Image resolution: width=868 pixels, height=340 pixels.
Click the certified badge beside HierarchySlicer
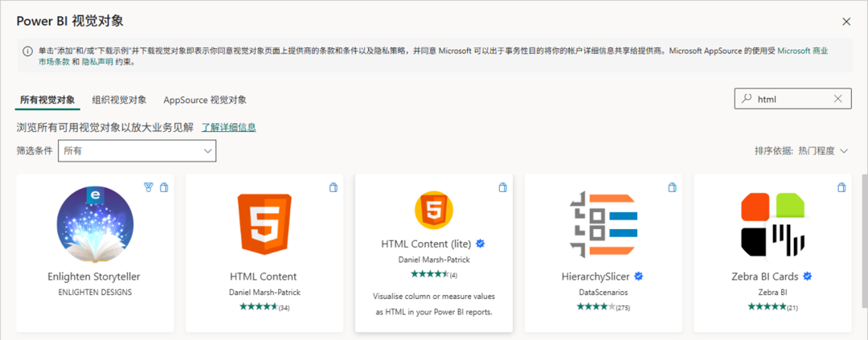point(638,276)
